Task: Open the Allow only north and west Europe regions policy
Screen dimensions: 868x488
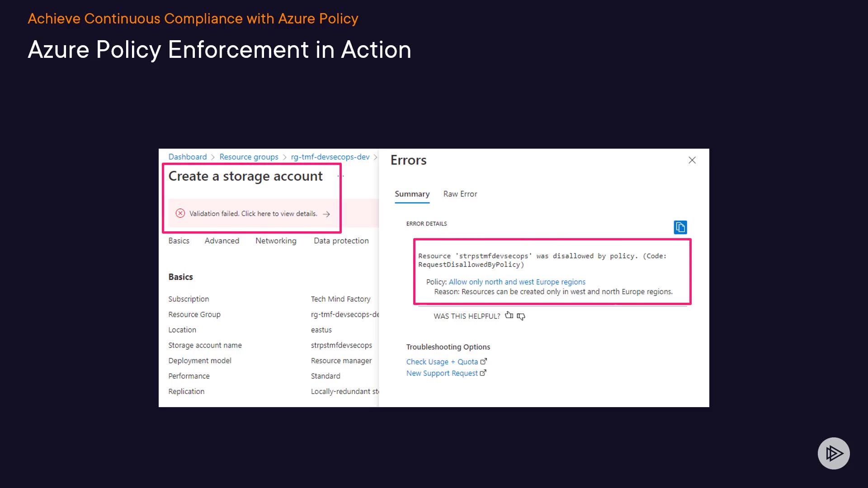Action: click(517, 282)
